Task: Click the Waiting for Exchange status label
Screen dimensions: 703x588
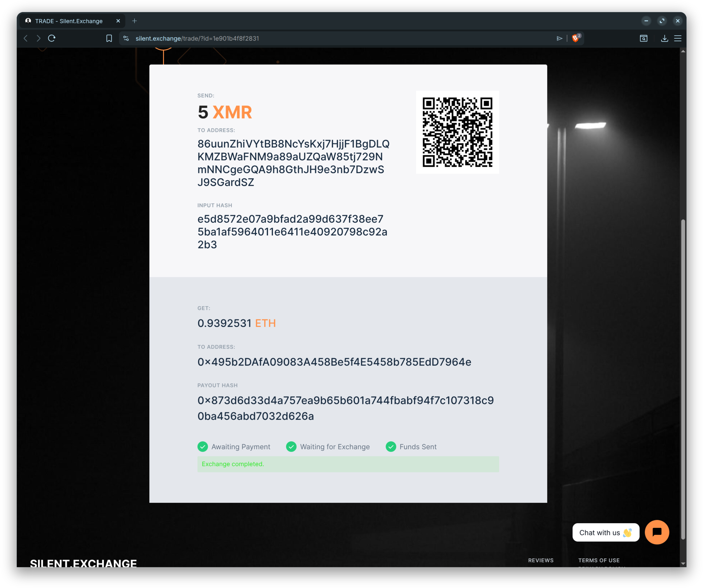Action: pos(335,446)
